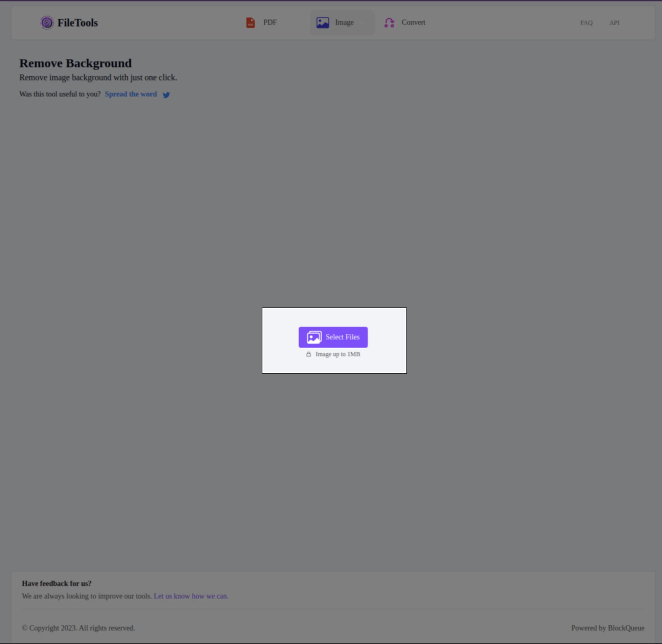The width and height of the screenshot is (662, 644).
Task: Open the PDF tools section
Action: (261, 22)
